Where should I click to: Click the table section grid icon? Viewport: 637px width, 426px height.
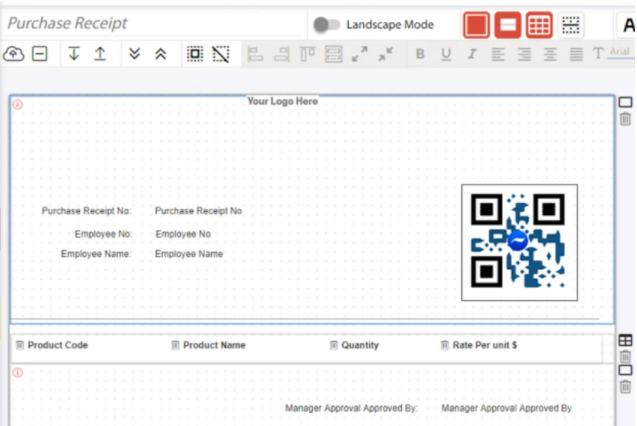tap(625, 340)
